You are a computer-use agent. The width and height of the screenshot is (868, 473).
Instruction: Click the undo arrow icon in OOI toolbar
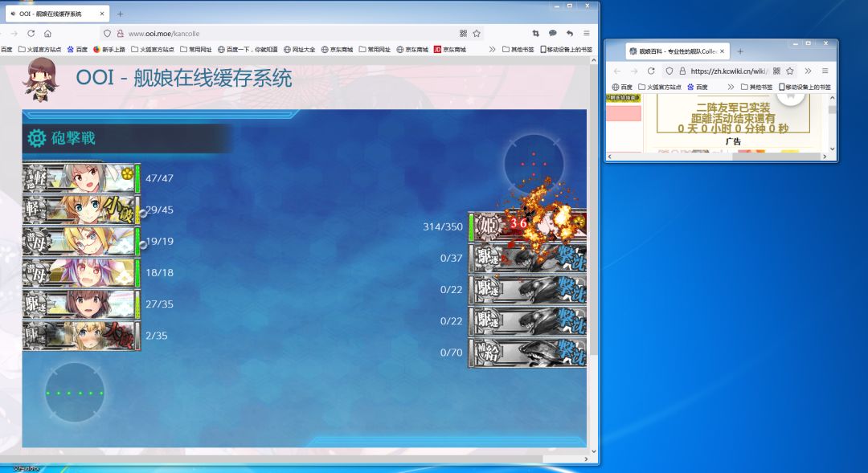point(570,33)
